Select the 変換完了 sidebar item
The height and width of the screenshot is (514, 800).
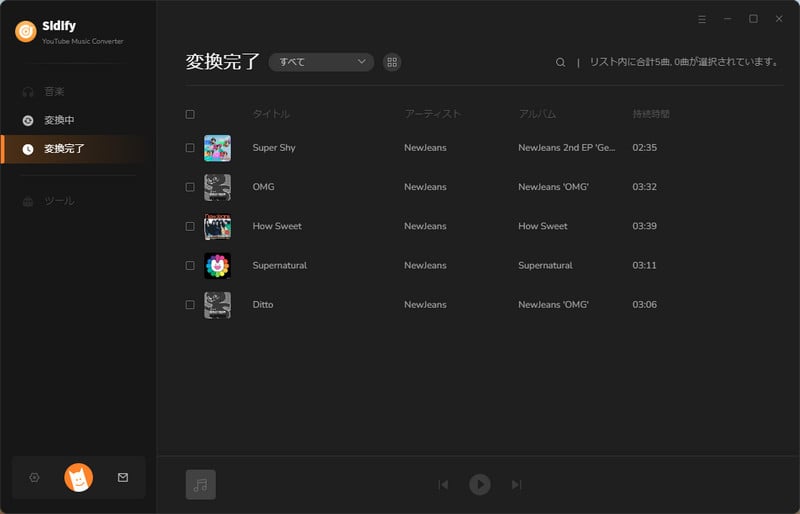(x=74, y=149)
